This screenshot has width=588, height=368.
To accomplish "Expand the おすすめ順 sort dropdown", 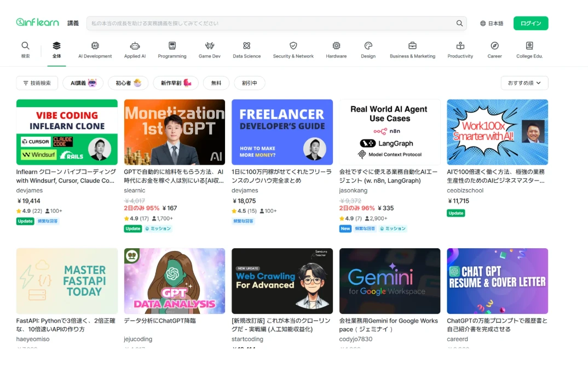I will point(524,83).
